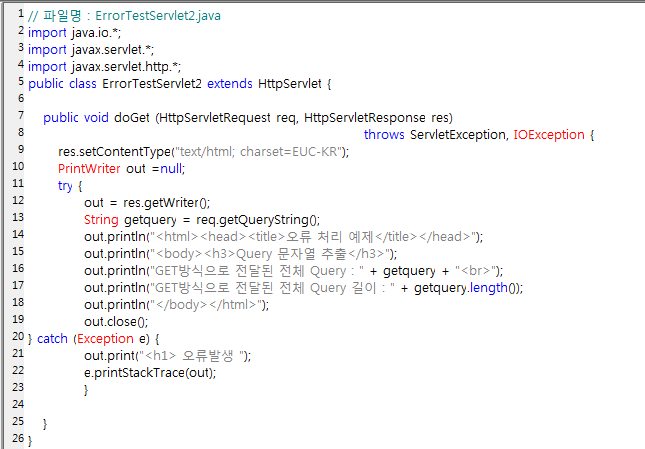The image size is (645, 449).
Task: Click the '<h1> 오류발생' string
Action: click(x=192, y=356)
